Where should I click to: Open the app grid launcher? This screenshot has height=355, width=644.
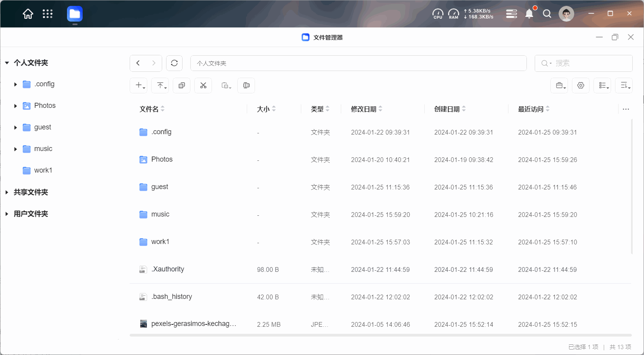[x=47, y=14]
